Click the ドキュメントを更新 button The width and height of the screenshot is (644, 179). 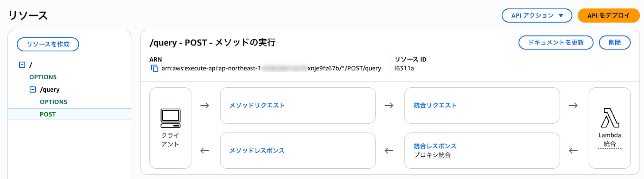[x=556, y=43]
